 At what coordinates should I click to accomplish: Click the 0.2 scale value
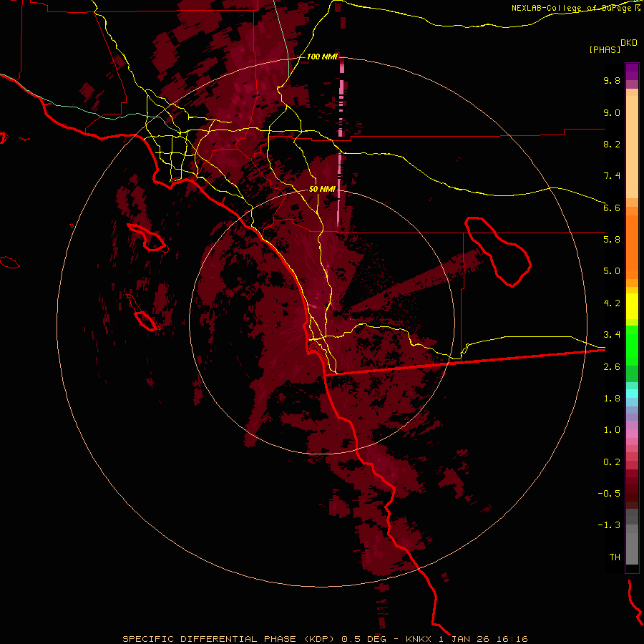(612, 462)
